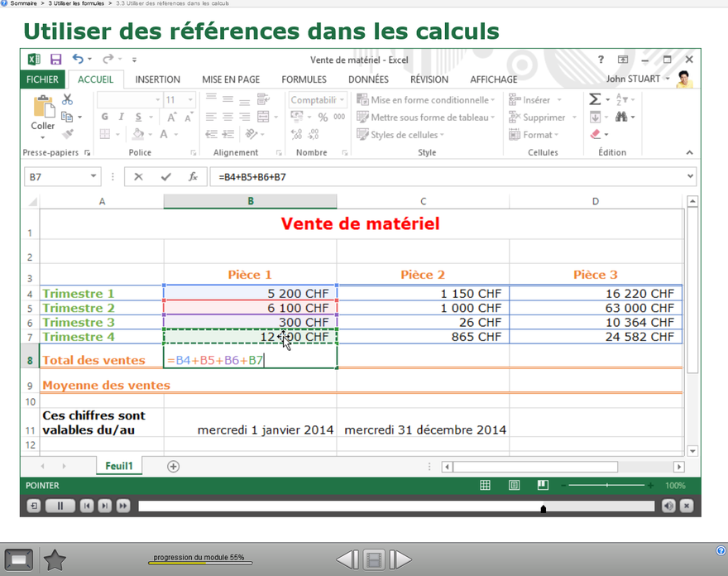
Task: Open the Name Box dropdown for B7
Action: coord(93,177)
